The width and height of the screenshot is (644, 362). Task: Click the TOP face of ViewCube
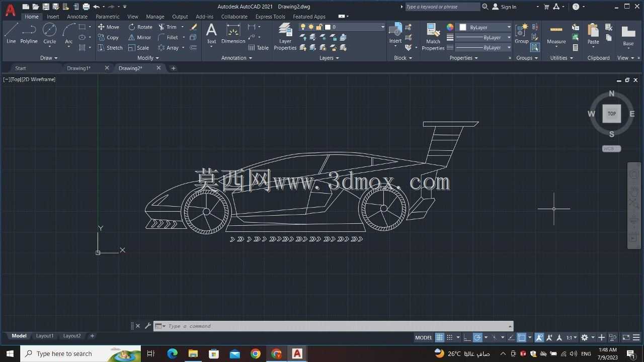(612, 114)
